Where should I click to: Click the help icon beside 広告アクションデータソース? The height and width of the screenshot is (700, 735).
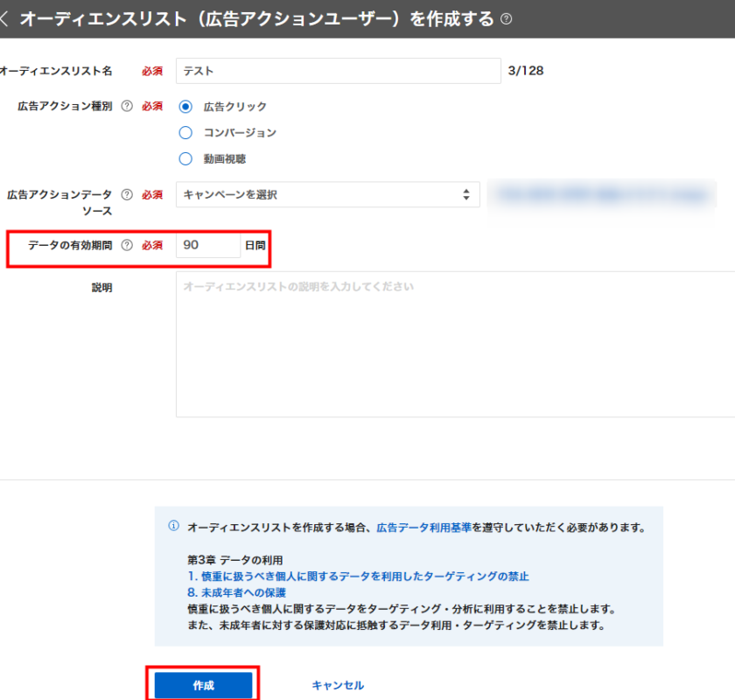click(127, 194)
